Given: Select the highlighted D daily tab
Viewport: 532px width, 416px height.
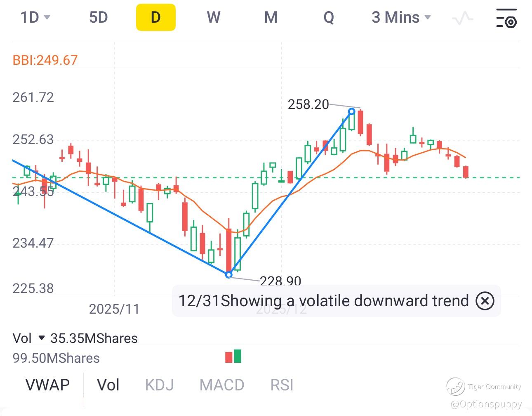Looking at the screenshot, I should (155, 17).
